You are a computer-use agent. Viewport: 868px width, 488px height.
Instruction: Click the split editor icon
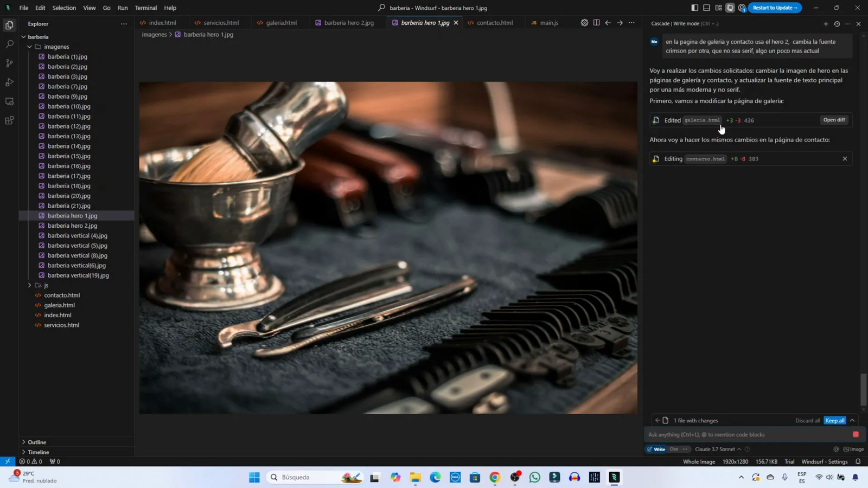click(x=596, y=23)
